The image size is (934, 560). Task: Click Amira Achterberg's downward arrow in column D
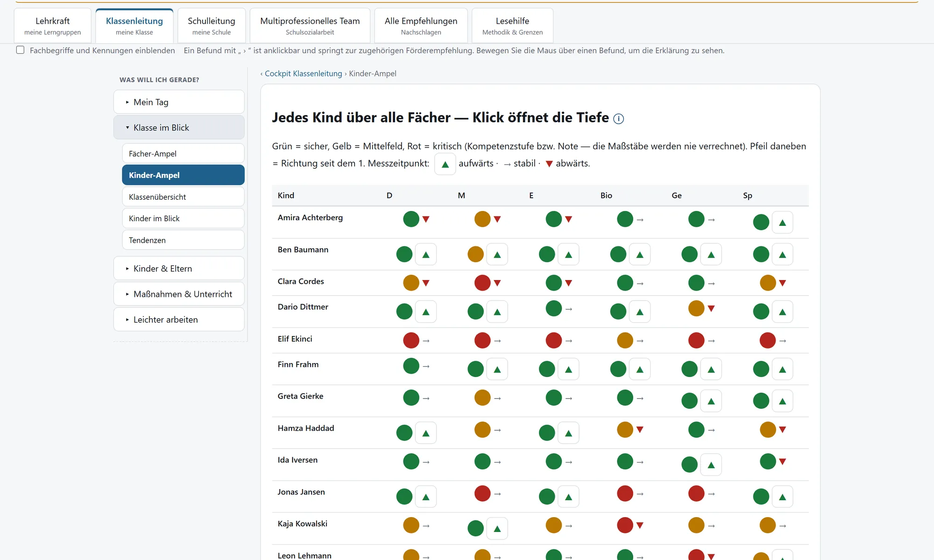[x=426, y=219]
